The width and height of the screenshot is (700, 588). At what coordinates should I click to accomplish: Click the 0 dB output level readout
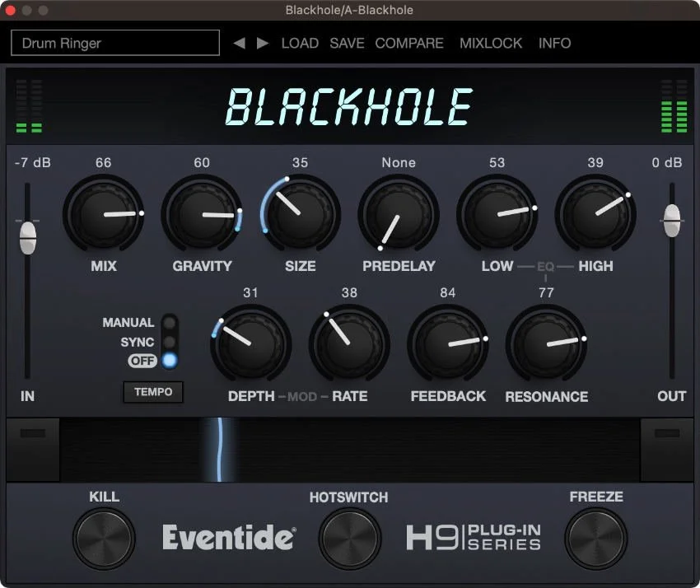point(666,162)
